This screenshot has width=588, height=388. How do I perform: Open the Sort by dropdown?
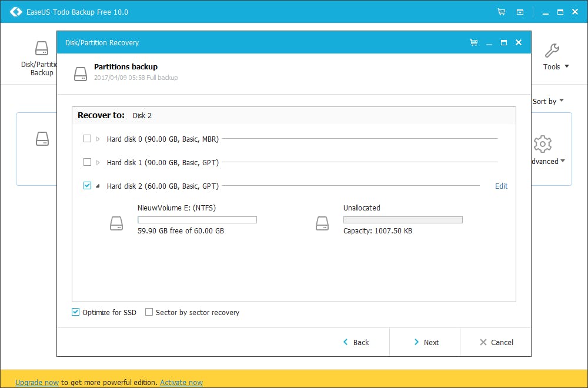tap(548, 101)
